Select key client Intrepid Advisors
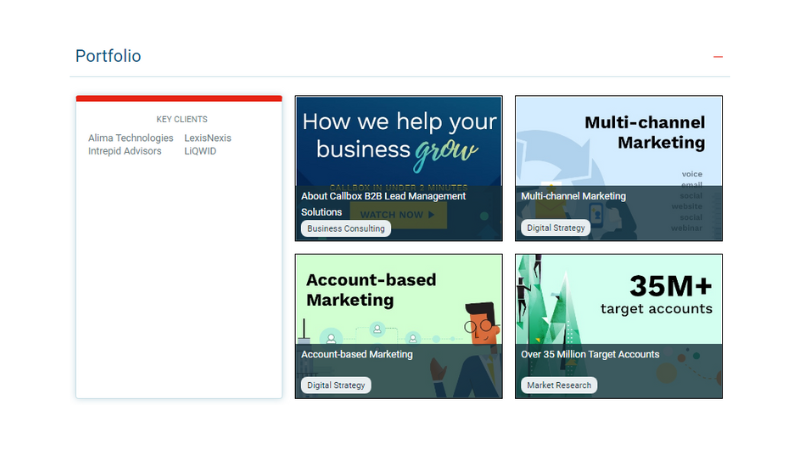The height and width of the screenshot is (450, 800). pos(124,151)
